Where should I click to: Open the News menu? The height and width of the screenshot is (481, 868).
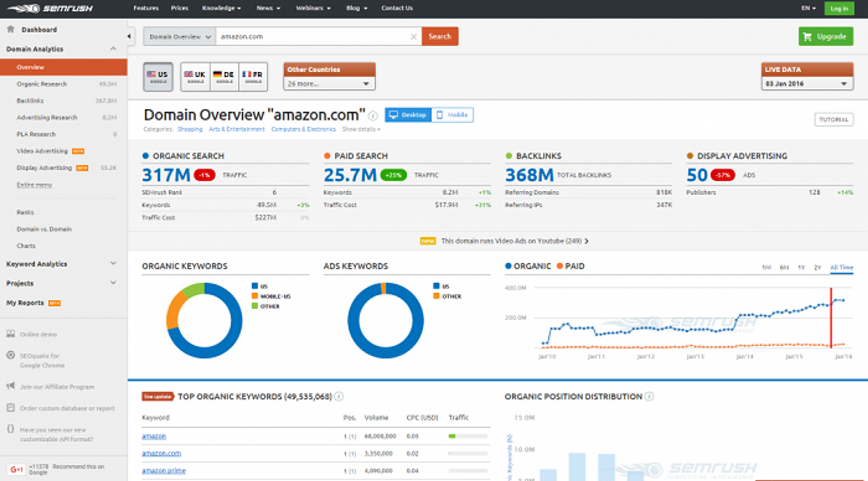[268, 8]
